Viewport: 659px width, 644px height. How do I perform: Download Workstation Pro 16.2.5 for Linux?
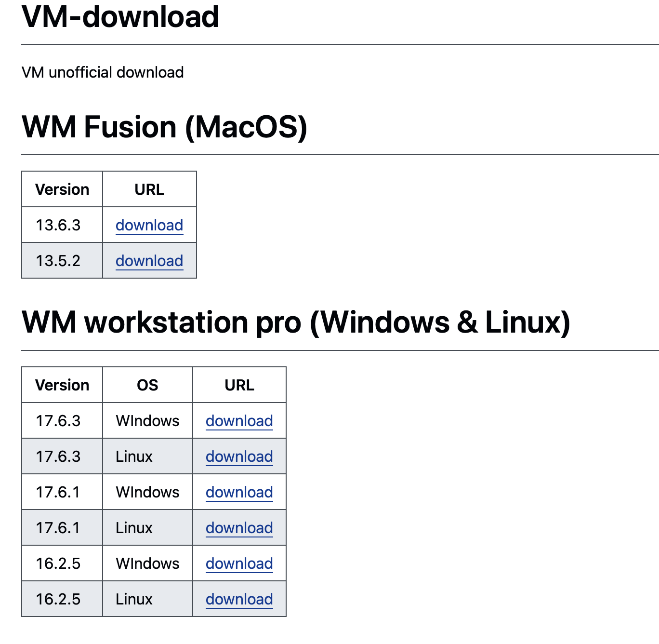point(239,599)
